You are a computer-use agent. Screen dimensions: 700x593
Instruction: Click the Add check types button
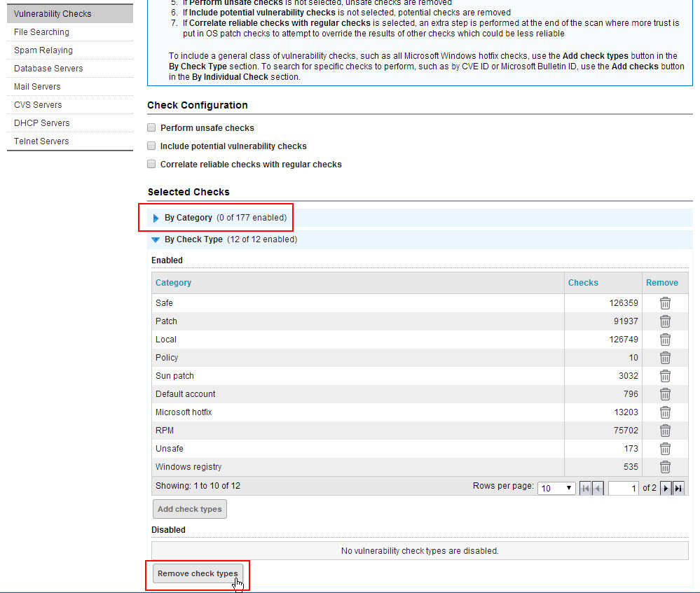189,509
